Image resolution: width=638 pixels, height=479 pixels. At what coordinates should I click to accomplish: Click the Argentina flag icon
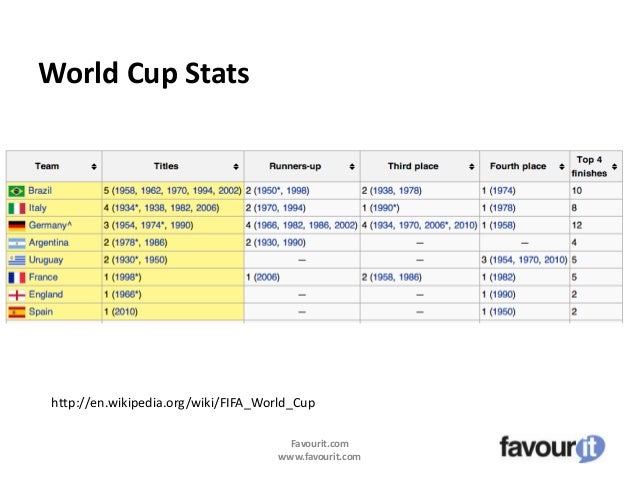tap(16, 242)
